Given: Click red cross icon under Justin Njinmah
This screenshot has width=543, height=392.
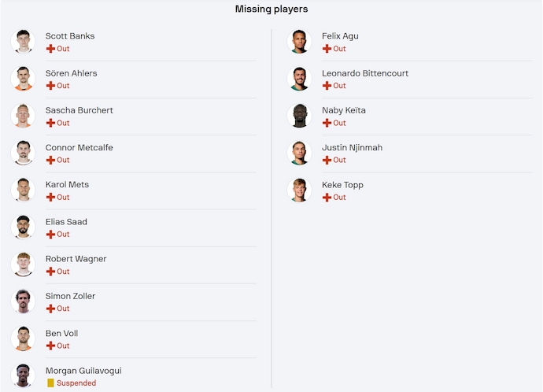Looking at the screenshot, I should tap(327, 160).
